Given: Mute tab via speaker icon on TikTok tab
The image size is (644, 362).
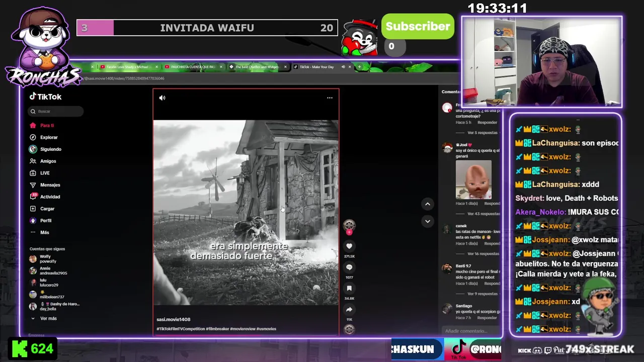Looking at the screenshot, I should pyautogui.click(x=343, y=67).
